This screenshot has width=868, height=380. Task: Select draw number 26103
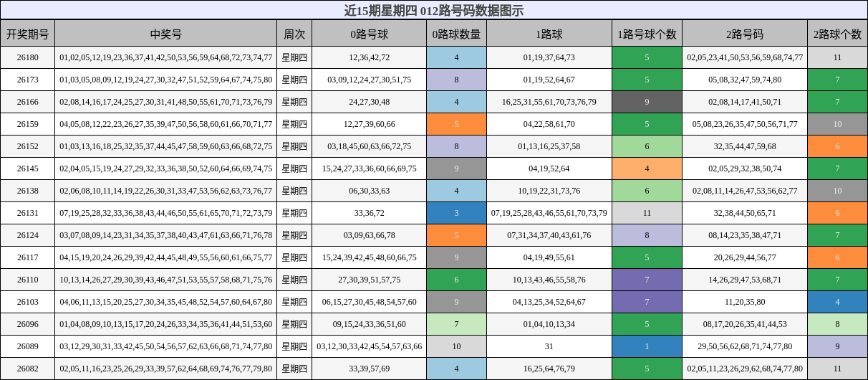coord(28,302)
